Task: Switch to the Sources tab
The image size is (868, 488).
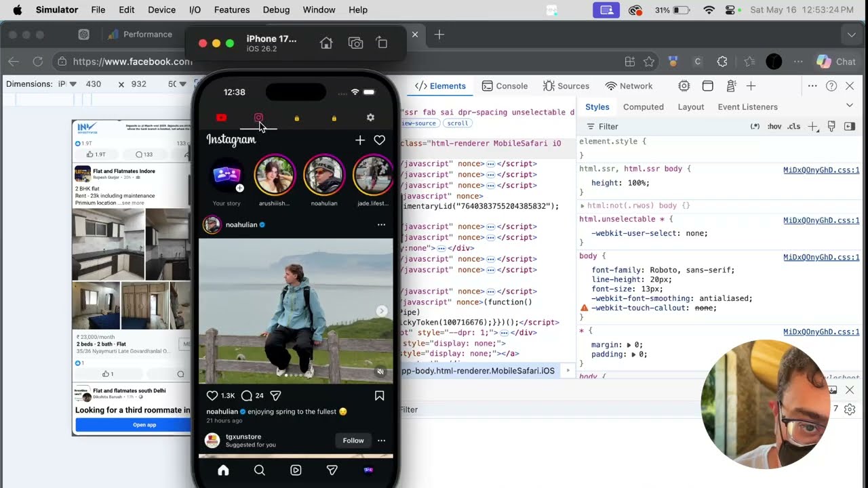Action: click(x=566, y=86)
